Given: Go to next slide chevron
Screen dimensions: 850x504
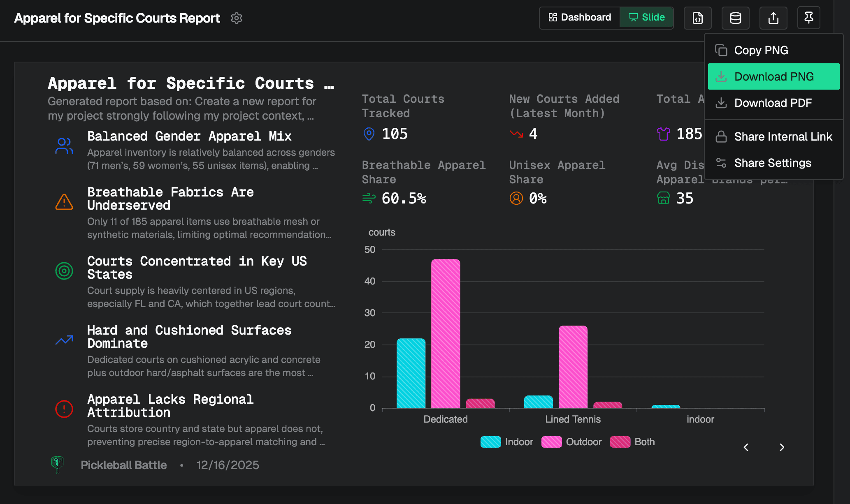Looking at the screenshot, I should (x=782, y=447).
